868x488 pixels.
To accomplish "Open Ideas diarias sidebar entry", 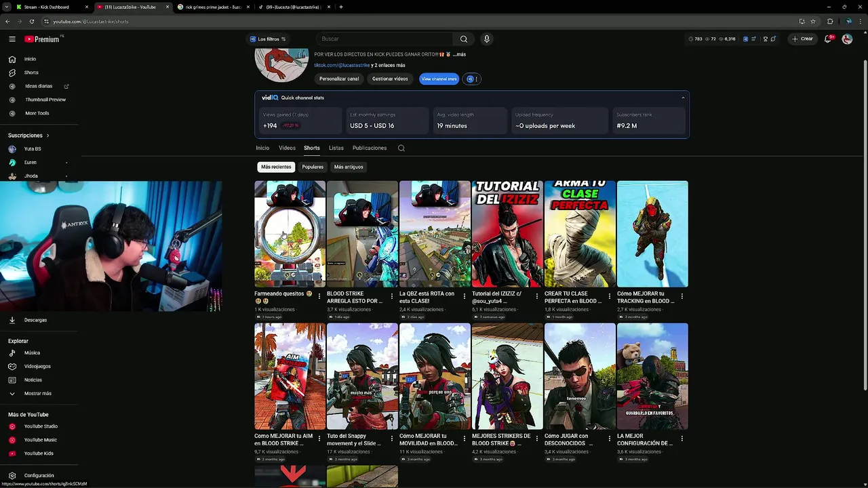I will click(39, 86).
